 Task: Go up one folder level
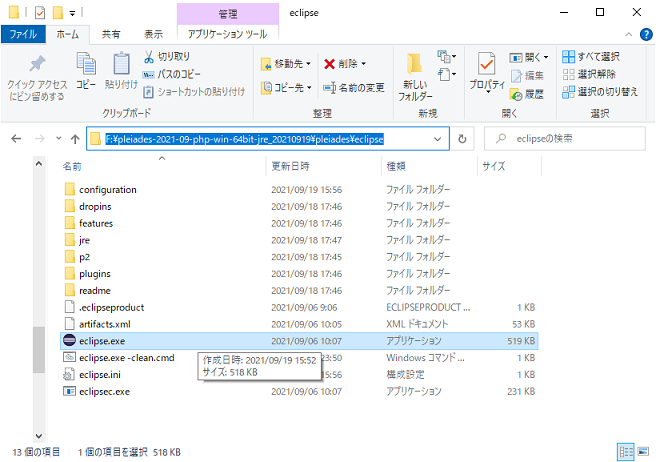[75, 139]
